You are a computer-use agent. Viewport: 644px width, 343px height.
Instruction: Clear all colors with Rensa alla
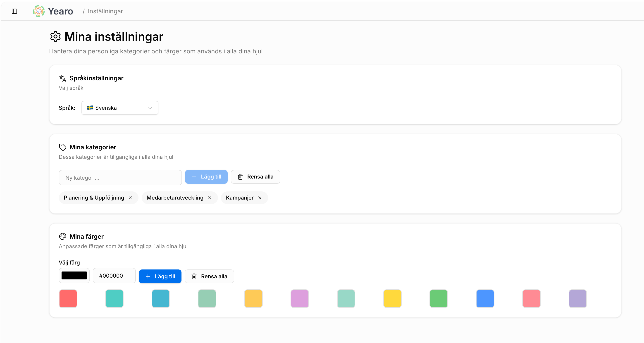coord(209,276)
